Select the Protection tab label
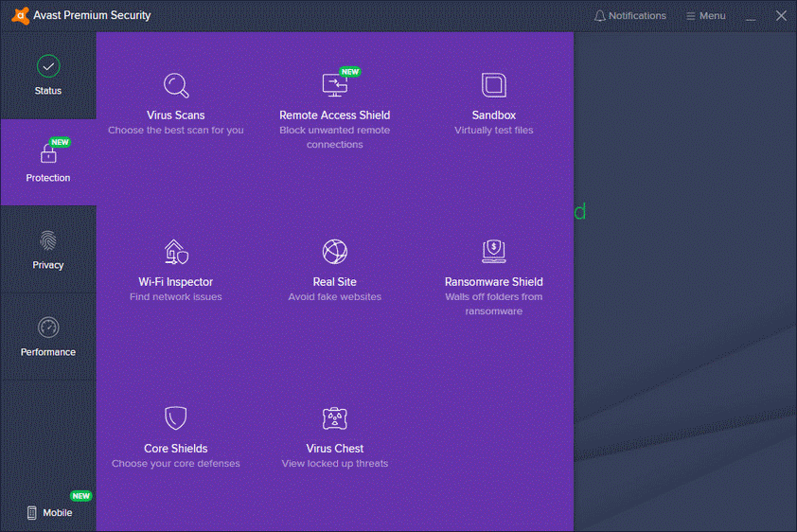 click(48, 178)
